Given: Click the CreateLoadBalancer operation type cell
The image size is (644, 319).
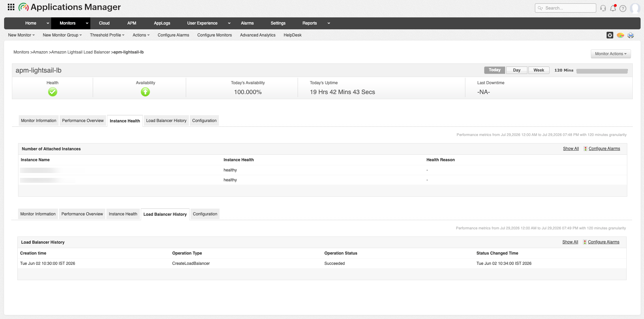Looking at the screenshot, I should tap(191, 263).
